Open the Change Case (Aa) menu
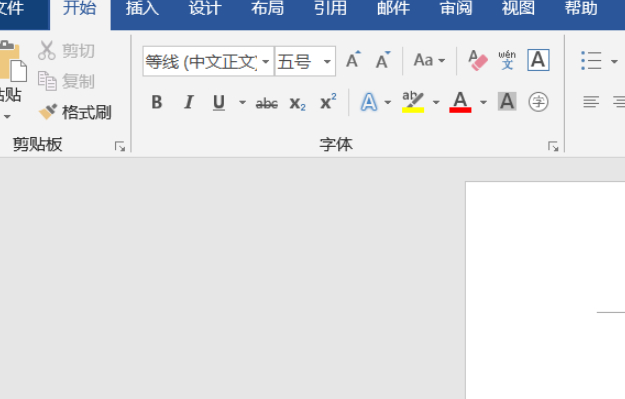 429,60
